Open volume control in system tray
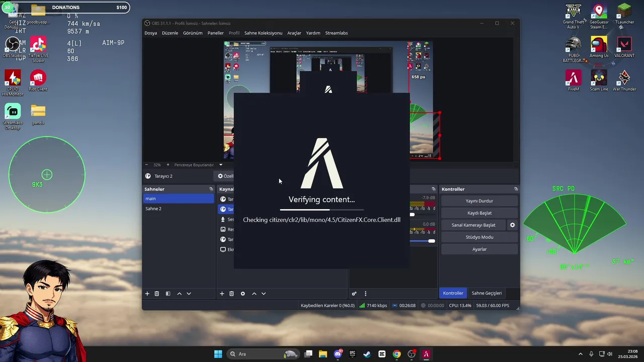Screen dimensions: 644x362 610,354
